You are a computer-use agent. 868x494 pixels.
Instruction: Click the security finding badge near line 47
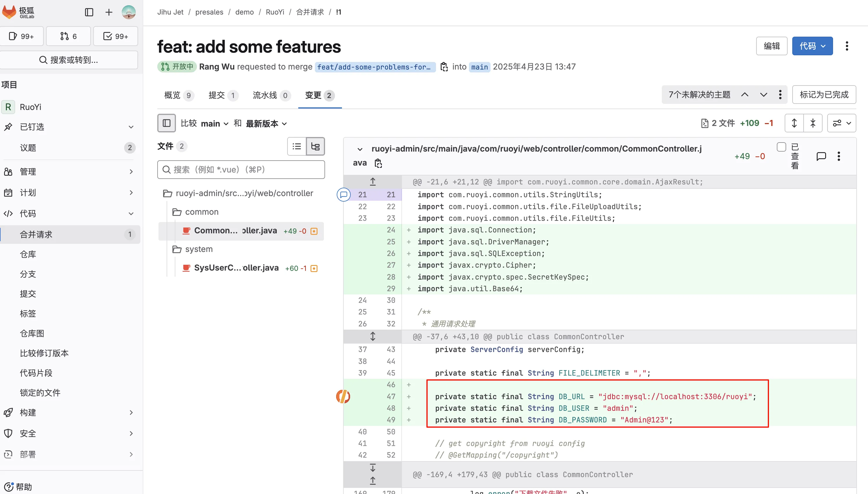pyautogui.click(x=343, y=396)
